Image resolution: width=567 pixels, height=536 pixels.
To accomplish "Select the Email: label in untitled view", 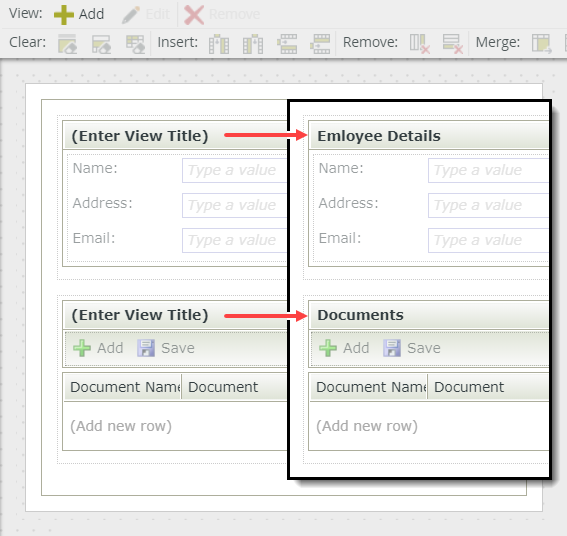I will (94, 238).
